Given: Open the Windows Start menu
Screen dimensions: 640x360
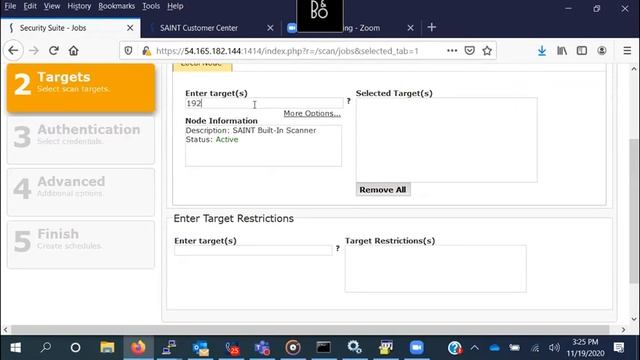Looking at the screenshot, I should click(x=15, y=347).
